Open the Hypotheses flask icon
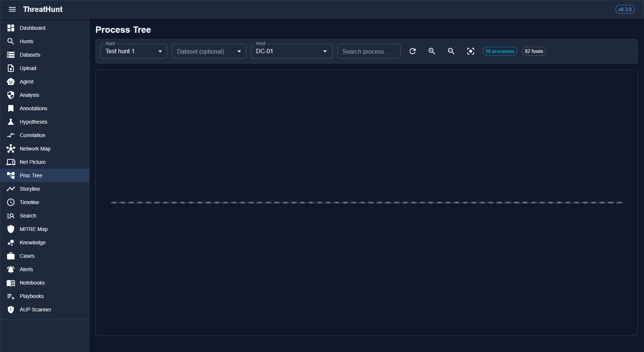 (x=11, y=122)
